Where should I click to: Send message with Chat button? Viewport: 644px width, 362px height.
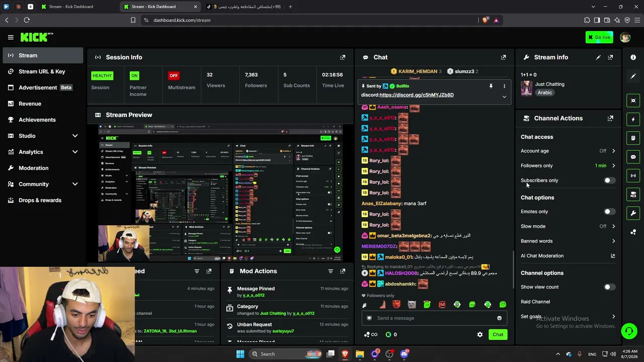tap(498, 335)
